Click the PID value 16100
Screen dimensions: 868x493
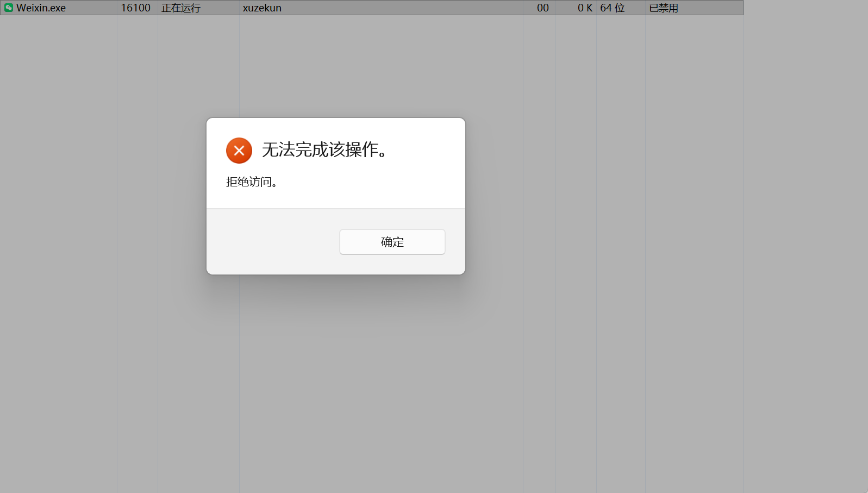coord(135,8)
